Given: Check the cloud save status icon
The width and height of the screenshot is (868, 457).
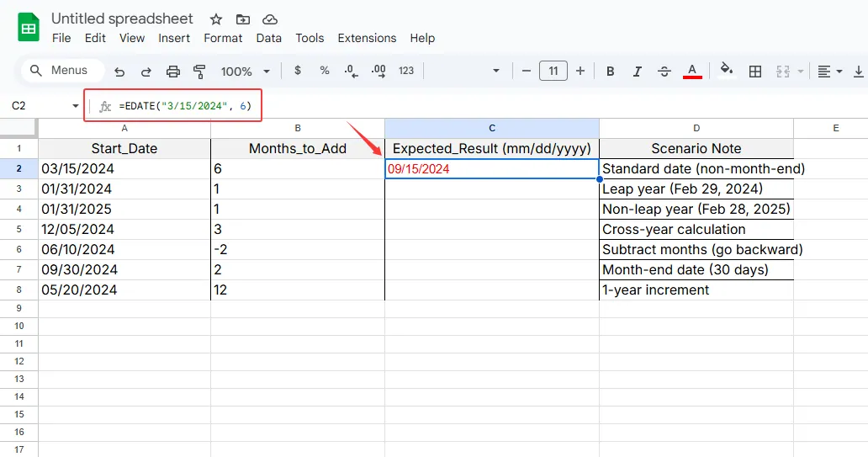Looking at the screenshot, I should (270, 19).
